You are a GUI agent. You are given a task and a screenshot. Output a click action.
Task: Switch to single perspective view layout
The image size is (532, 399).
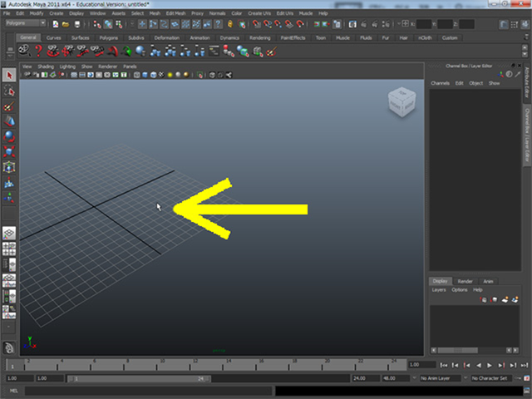(9, 234)
